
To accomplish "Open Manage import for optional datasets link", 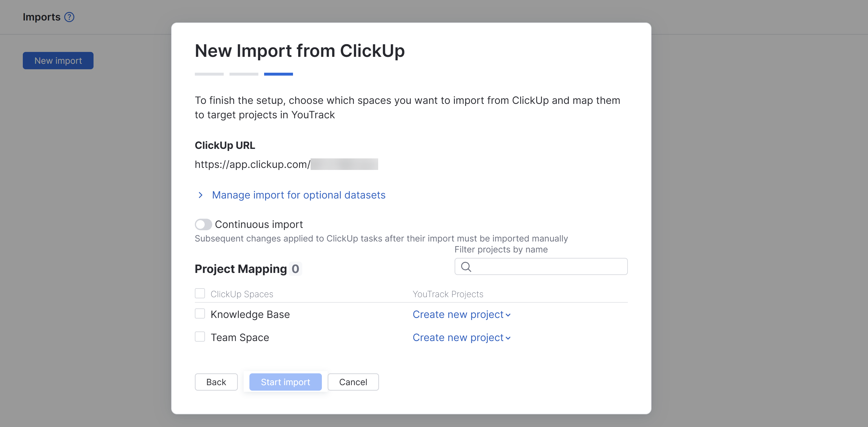I will (x=298, y=195).
